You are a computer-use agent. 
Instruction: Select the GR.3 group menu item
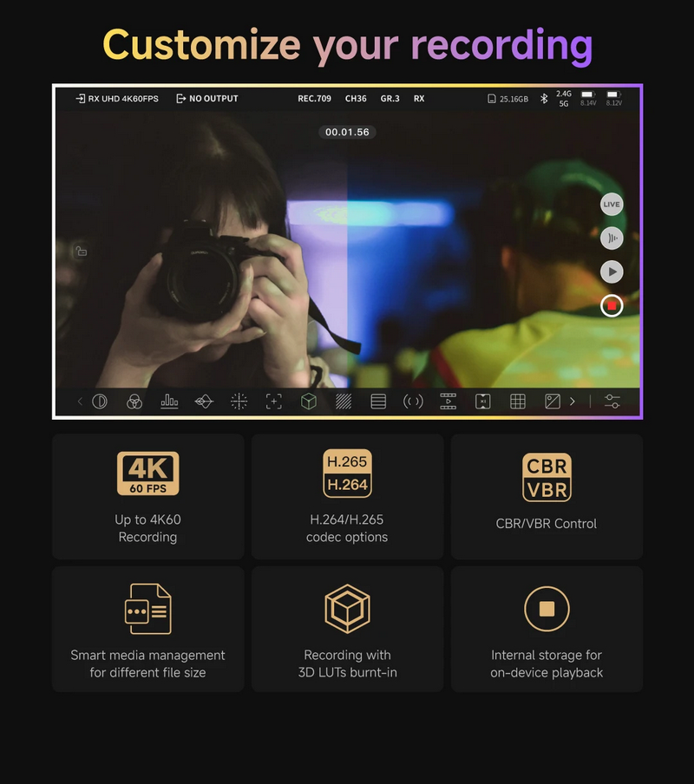point(390,99)
